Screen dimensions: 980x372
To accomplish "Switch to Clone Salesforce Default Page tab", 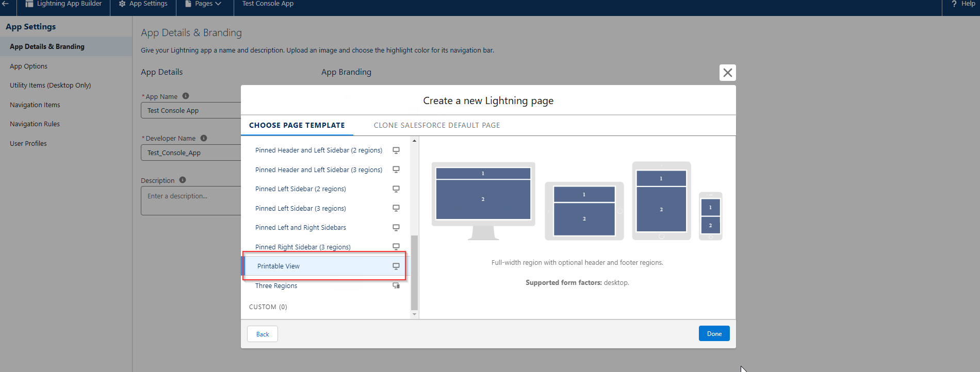I will (x=436, y=125).
